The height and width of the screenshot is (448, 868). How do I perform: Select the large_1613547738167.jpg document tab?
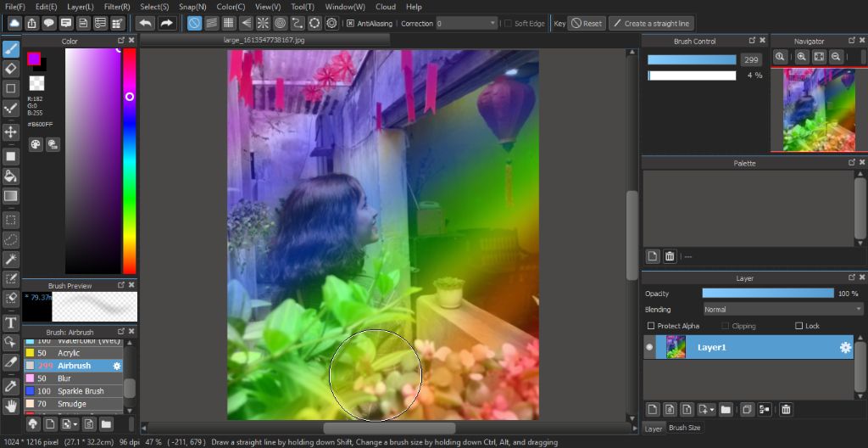[264, 40]
